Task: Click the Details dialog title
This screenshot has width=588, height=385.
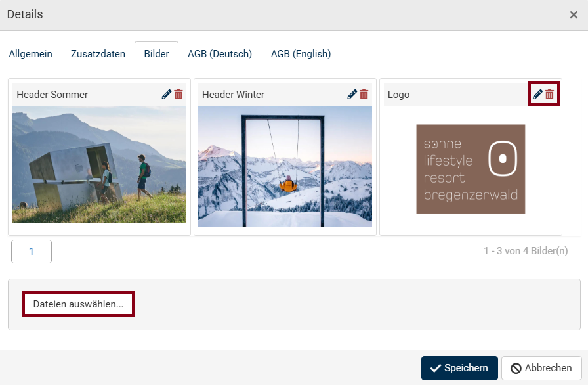Action: pos(25,14)
